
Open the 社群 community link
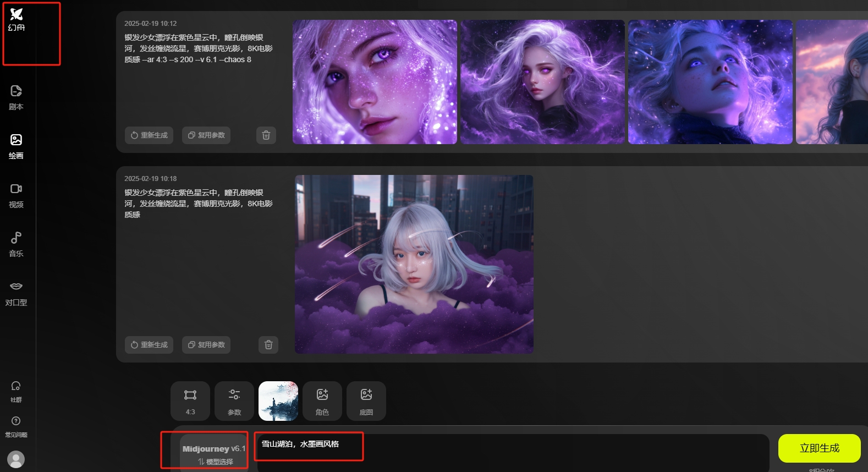coord(16,391)
